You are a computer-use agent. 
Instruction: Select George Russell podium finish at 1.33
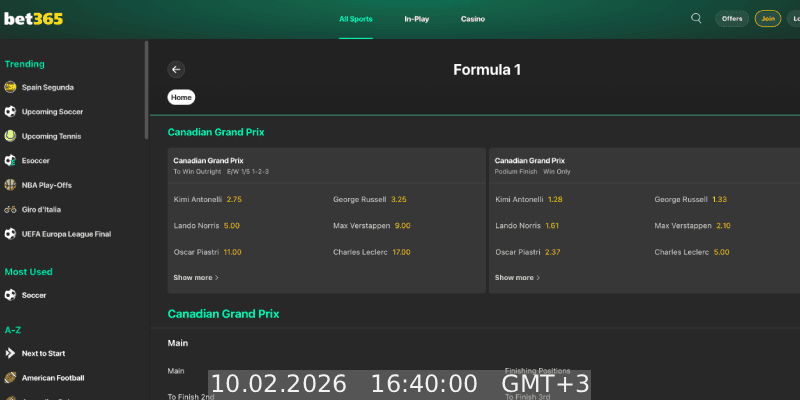[691, 199]
